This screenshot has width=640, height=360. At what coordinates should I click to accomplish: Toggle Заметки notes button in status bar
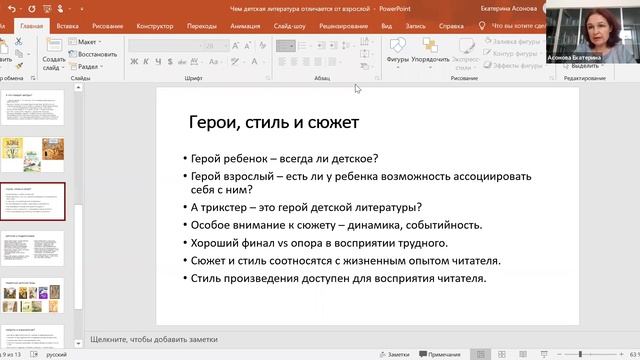(x=394, y=354)
